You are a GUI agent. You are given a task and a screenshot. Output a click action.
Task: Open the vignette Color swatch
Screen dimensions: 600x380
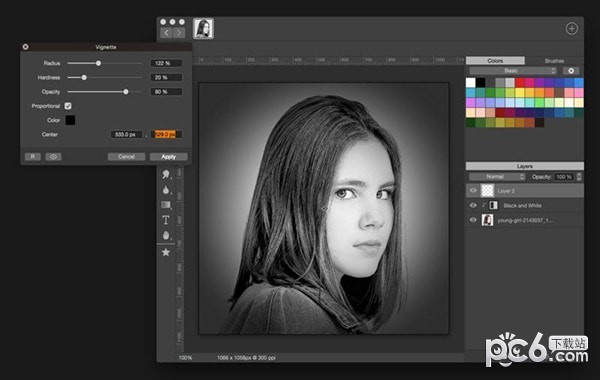[70, 120]
